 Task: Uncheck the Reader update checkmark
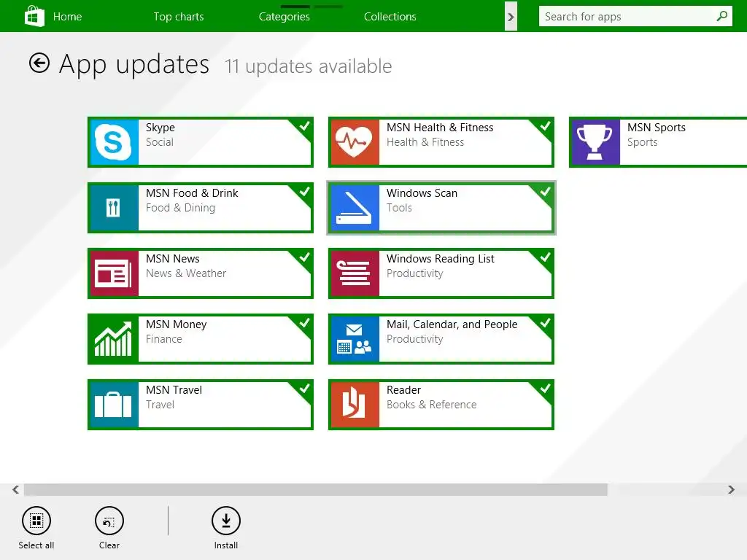pyautogui.click(x=545, y=389)
